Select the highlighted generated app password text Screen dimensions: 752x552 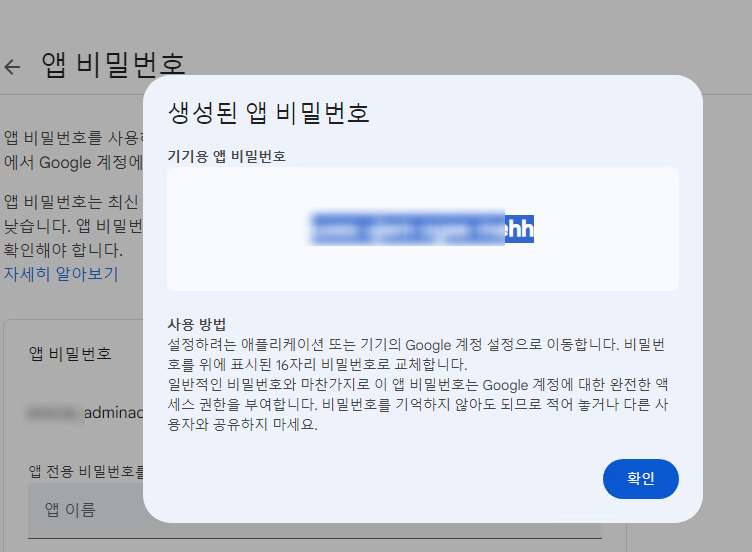[x=422, y=229]
